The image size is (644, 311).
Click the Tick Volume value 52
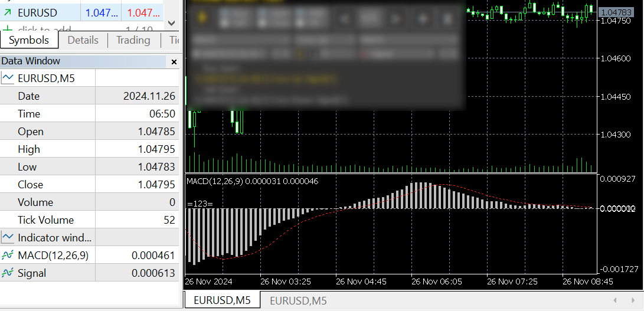pyautogui.click(x=169, y=220)
